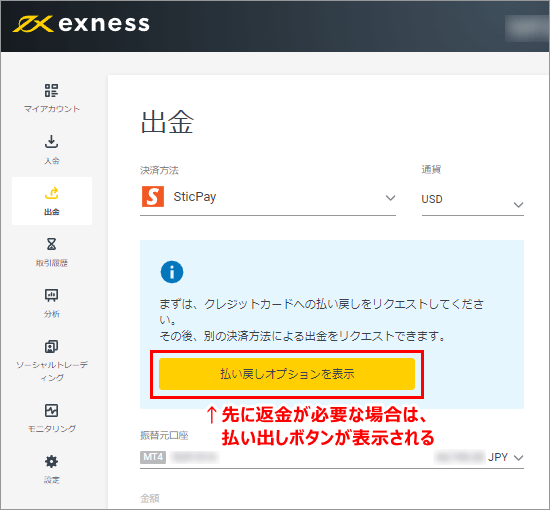
Task: Open マイアカウント dashboard icon
Action: tap(52, 90)
